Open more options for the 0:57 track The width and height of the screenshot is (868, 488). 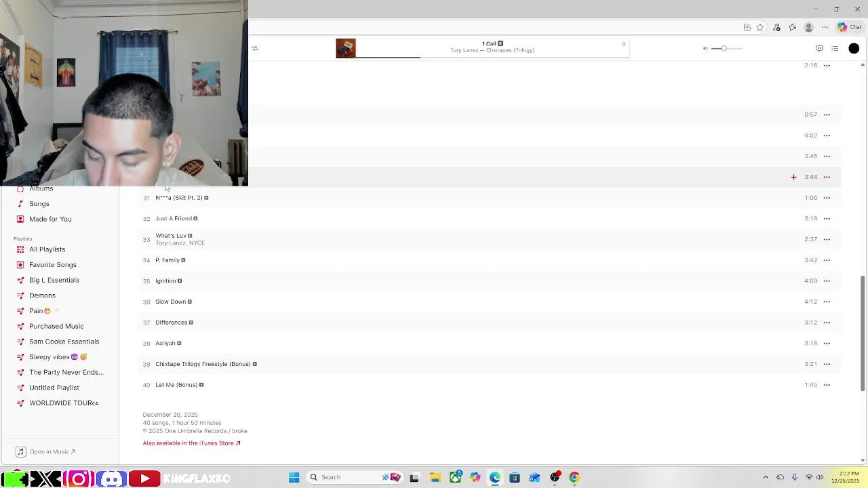click(x=827, y=115)
